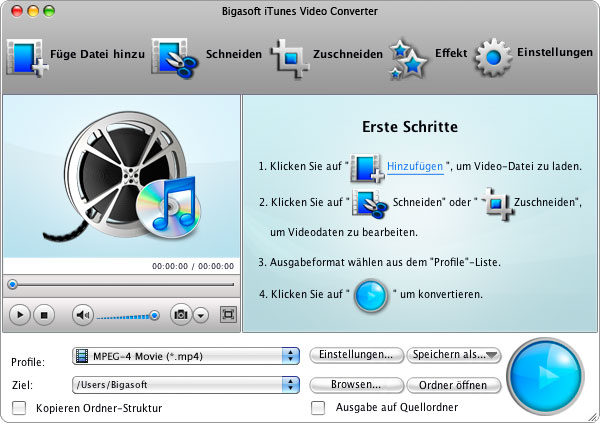Viewport: 600px width, 423px height.
Task: Click the Effekt toolbar label
Action: coord(451,53)
